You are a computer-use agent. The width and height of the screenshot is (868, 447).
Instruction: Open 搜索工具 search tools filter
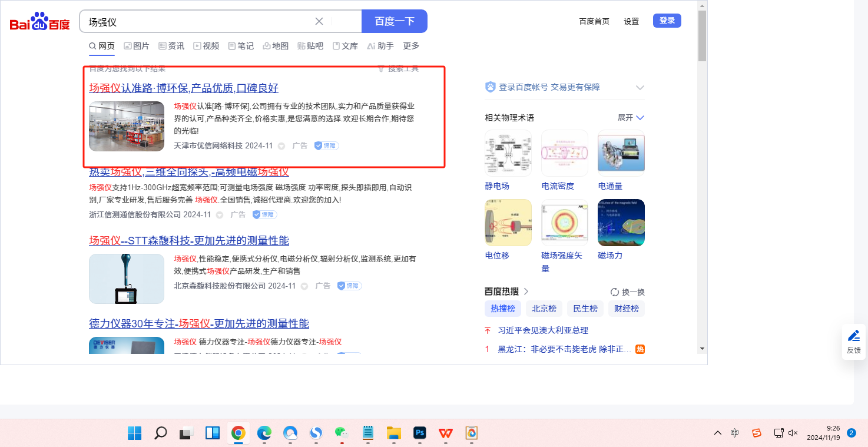[398, 69]
